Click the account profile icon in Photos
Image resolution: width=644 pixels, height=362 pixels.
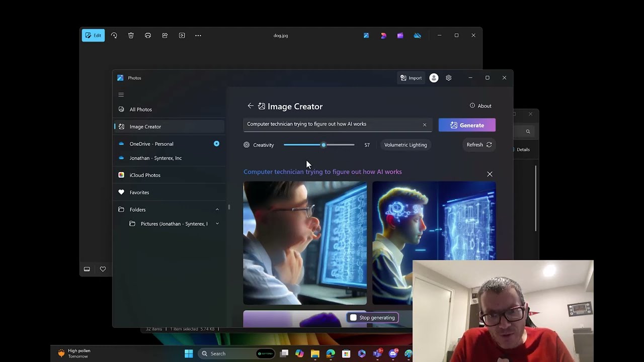coord(434,78)
